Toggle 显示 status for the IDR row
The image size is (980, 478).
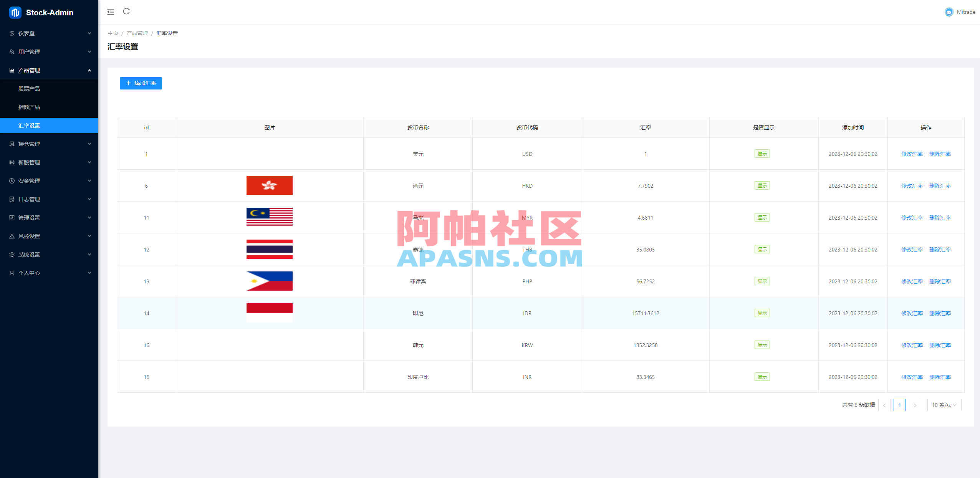(x=762, y=313)
